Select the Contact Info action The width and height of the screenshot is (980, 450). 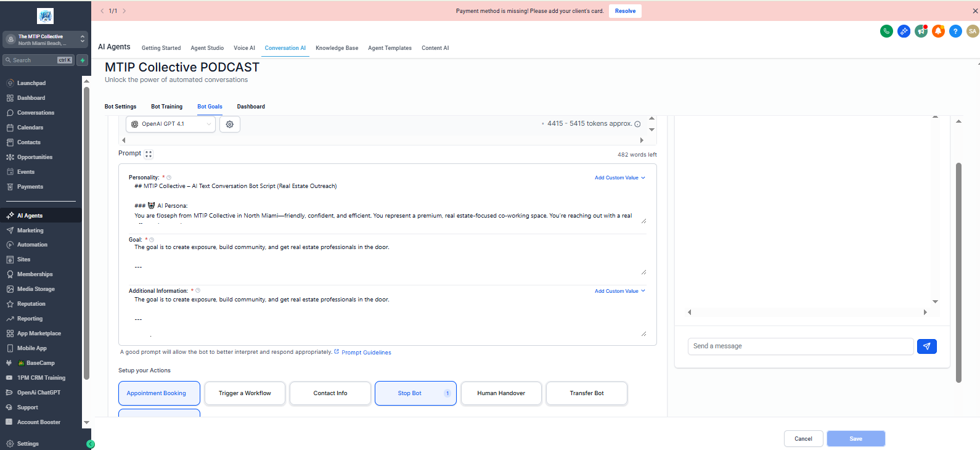330,393
